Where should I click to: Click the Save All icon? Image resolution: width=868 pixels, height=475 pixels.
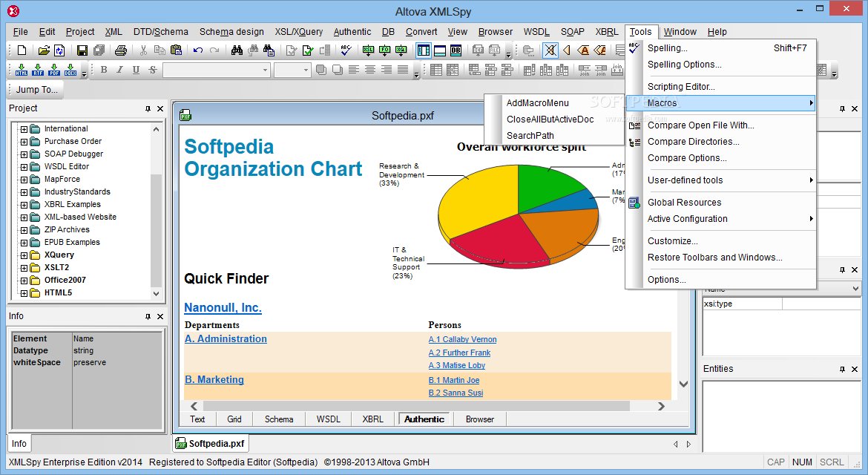pyautogui.click(x=99, y=50)
